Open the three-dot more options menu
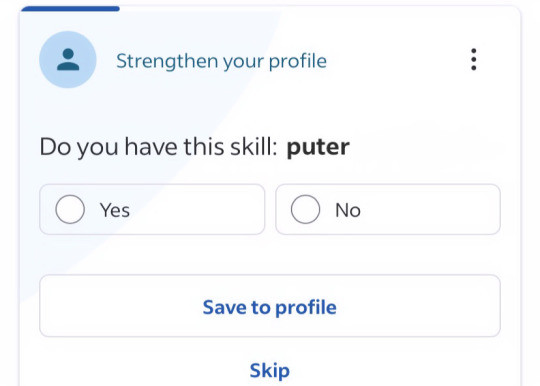The height and width of the screenshot is (386, 540). (x=474, y=60)
